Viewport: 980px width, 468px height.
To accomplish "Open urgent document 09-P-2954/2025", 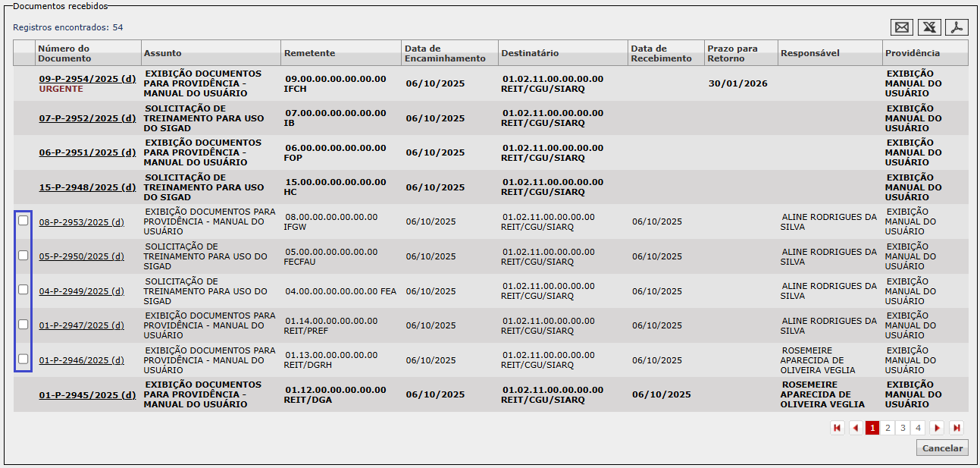I will point(87,78).
